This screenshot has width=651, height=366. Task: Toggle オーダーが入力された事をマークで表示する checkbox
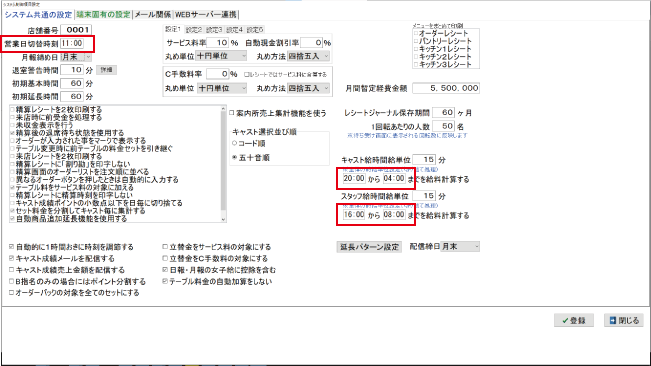[12, 141]
